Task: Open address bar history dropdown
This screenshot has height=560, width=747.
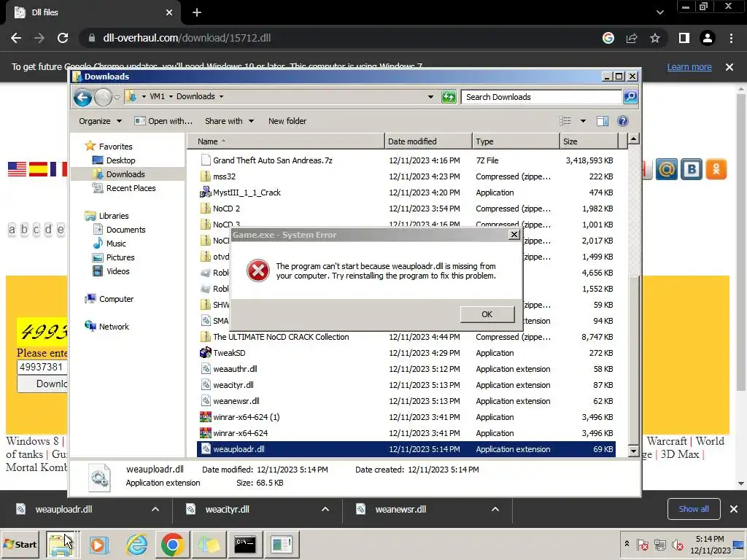Action: click(430, 97)
